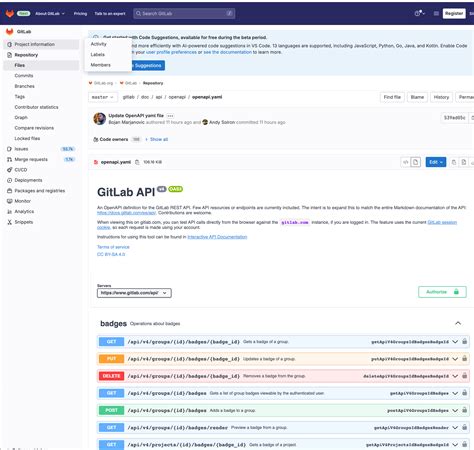Click the copy file contents icon
Image resolution: width=474 pixels, height=450 pixels.
point(454,162)
